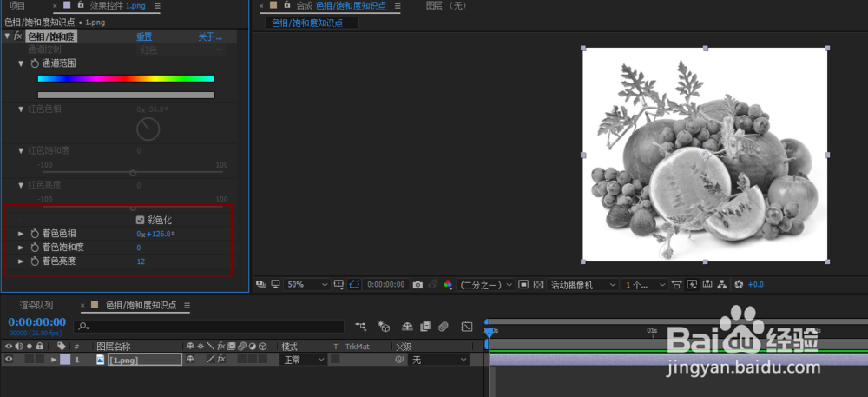This screenshot has height=397, width=868.
Task: Toggle hide shy layers icon in timeline
Action: tap(407, 327)
